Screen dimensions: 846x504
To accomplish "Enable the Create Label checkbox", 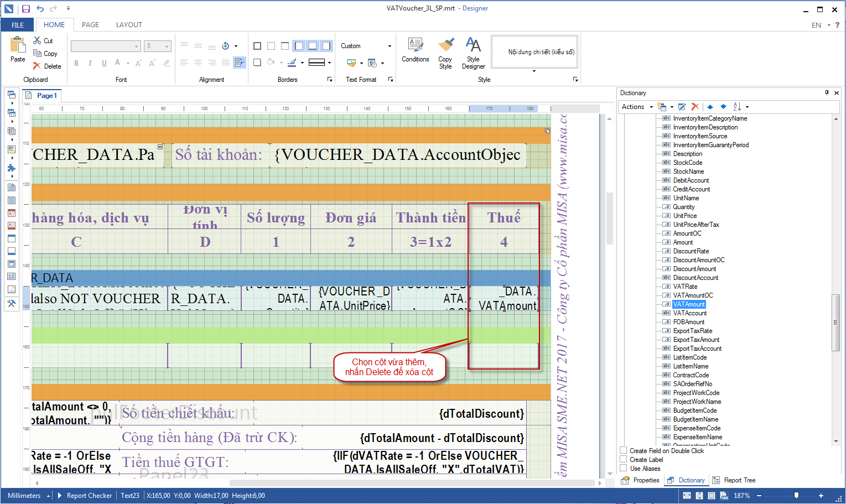I will pos(624,459).
